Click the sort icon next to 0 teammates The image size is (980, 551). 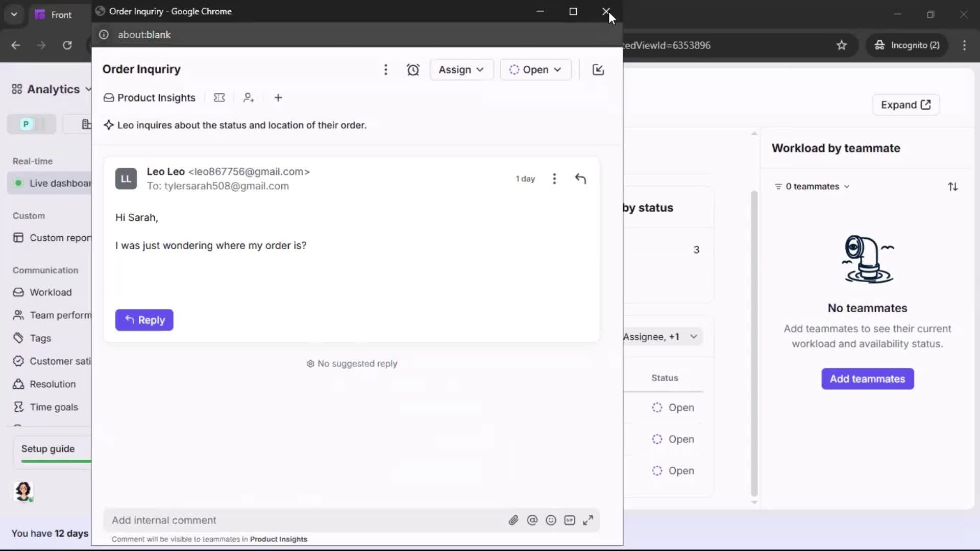953,186
